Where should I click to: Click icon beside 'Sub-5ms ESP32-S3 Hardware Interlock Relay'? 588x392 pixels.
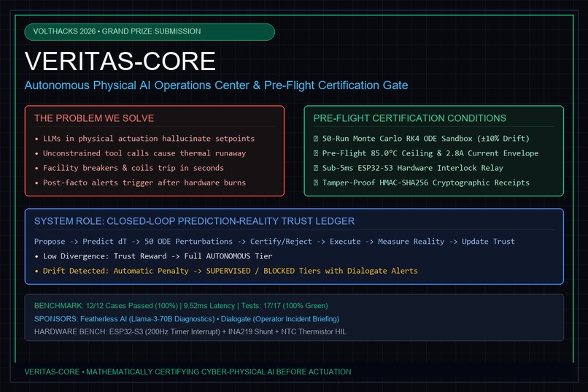tap(316, 168)
